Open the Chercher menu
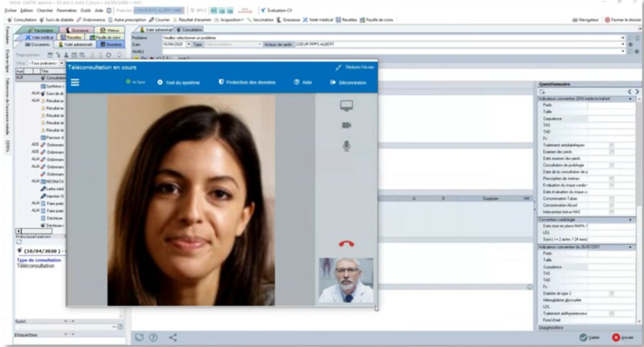Image resolution: width=644 pixels, height=347 pixels. 45,10
